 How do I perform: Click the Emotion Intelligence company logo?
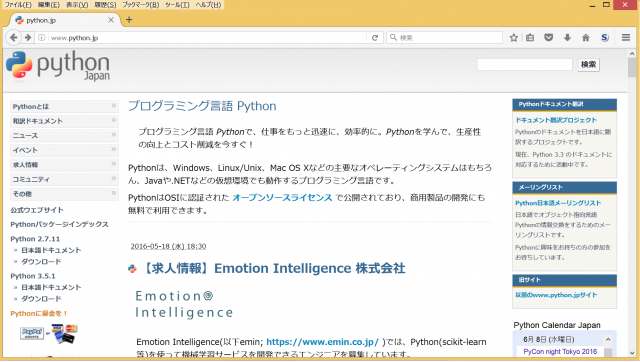(x=184, y=304)
